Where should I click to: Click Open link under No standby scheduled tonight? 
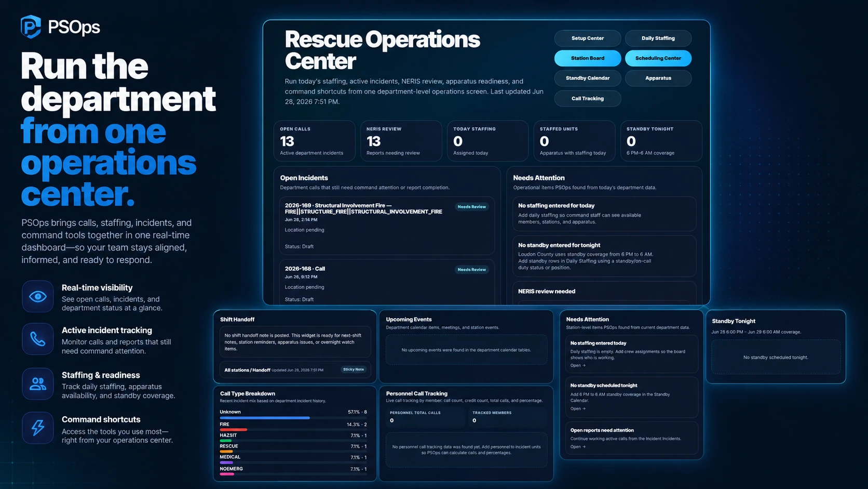pyautogui.click(x=578, y=408)
